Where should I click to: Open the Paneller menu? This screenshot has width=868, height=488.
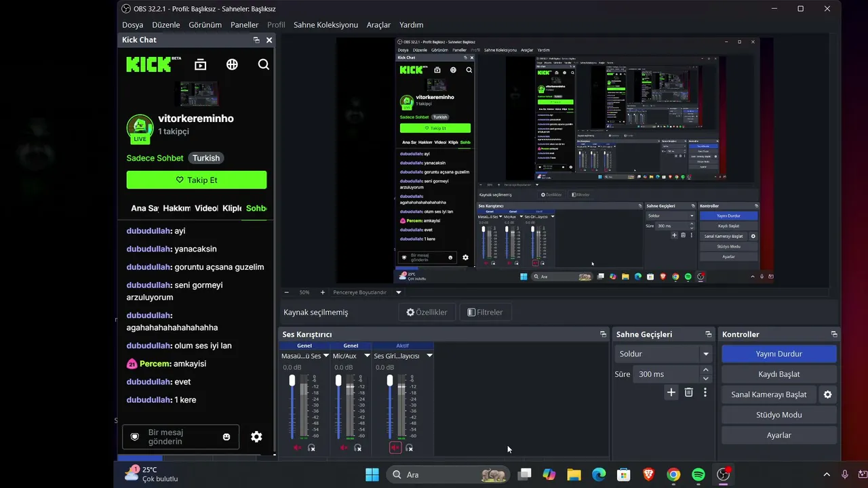click(x=245, y=25)
